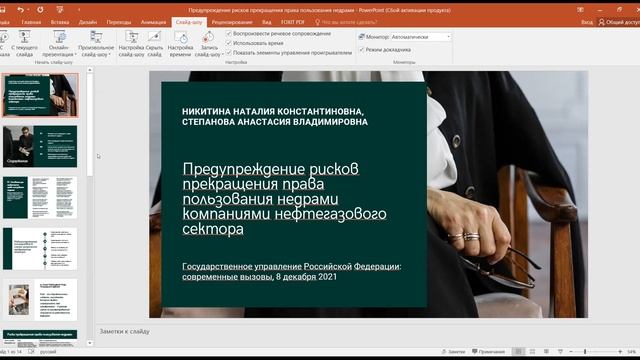Switch to 'Рецензирование' ribbon tab

pos(232,22)
